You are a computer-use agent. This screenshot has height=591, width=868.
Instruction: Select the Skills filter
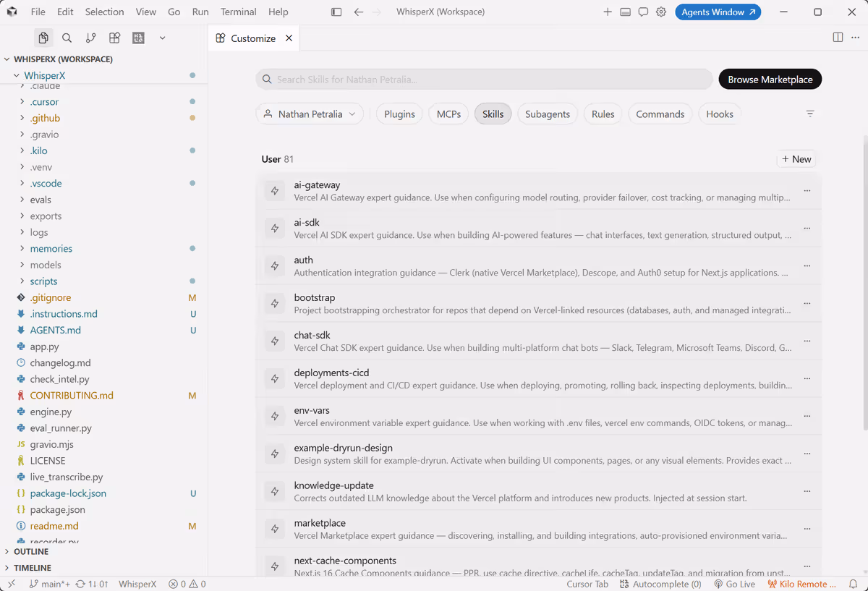493,114
